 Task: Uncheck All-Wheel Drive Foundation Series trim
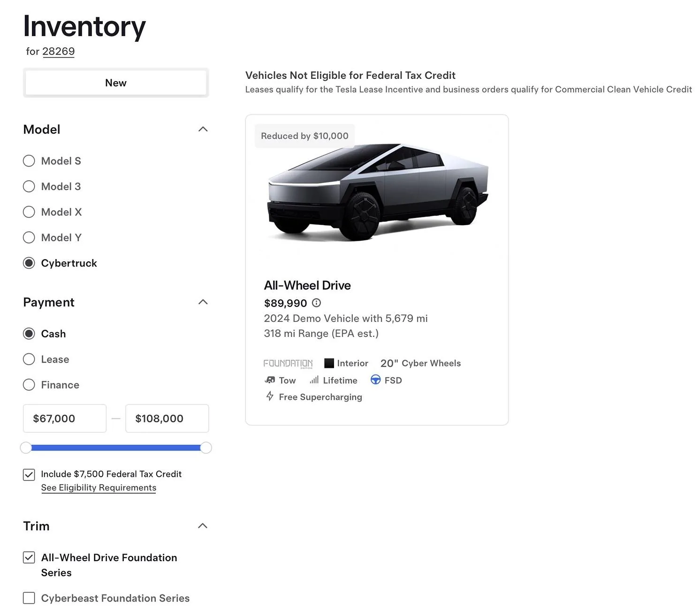[x=29, y=557]
